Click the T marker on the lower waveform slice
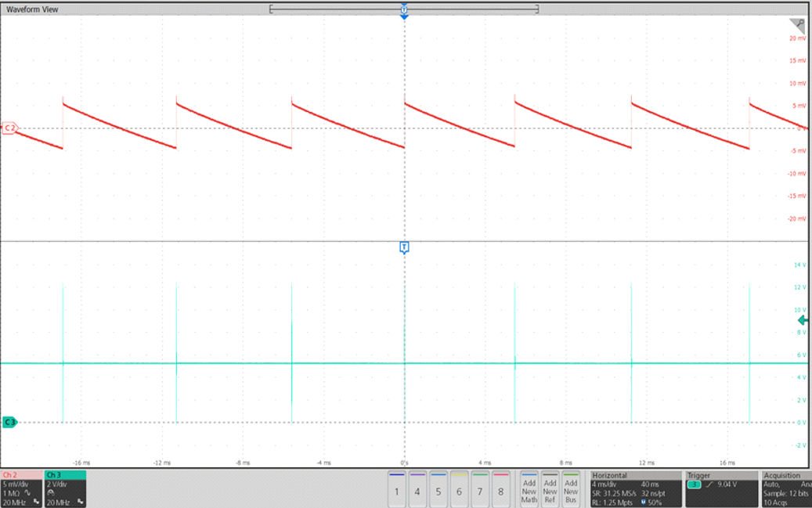 coord(404,247)
